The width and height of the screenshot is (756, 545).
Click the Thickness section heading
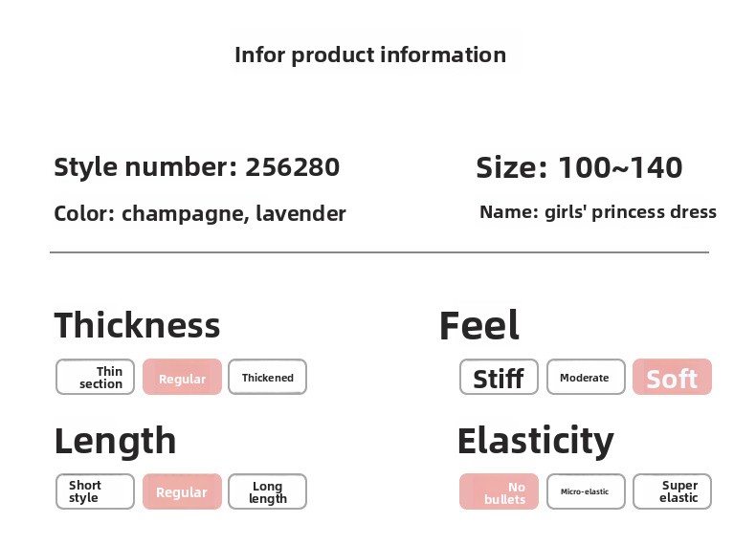click(x=137, y=325)
